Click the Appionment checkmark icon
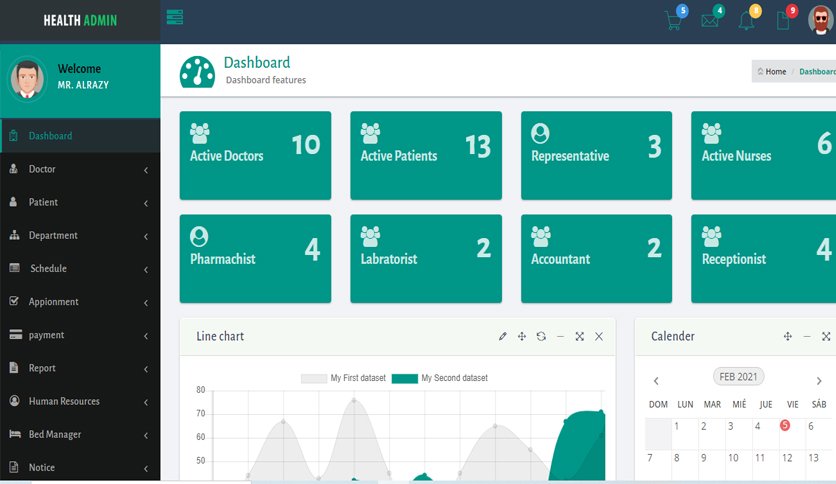 tap(14, 301)
